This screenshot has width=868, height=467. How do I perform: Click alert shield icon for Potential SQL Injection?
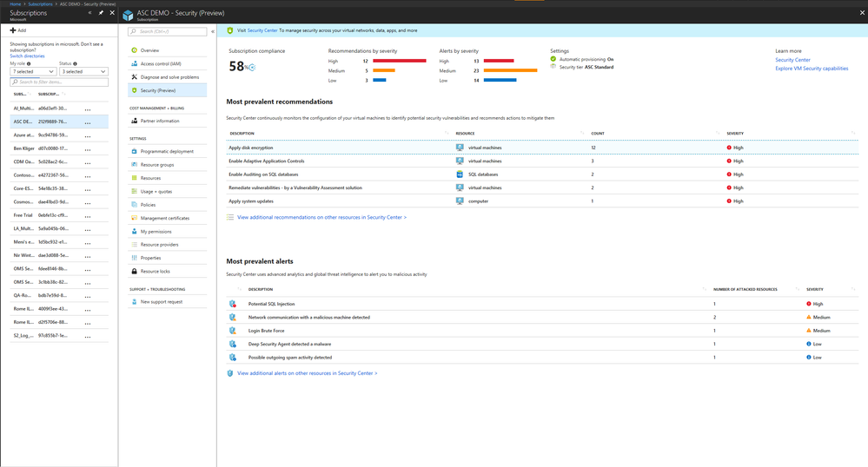(233, 304)
